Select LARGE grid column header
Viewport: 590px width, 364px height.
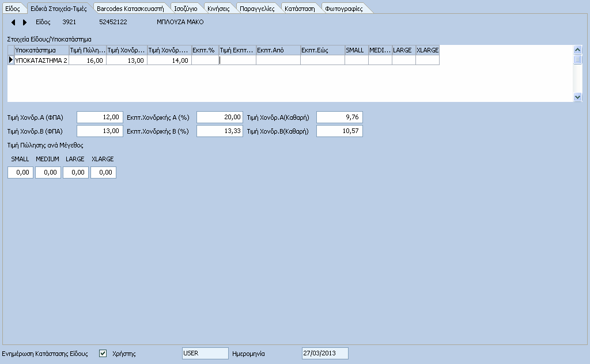tap(404, 50)
